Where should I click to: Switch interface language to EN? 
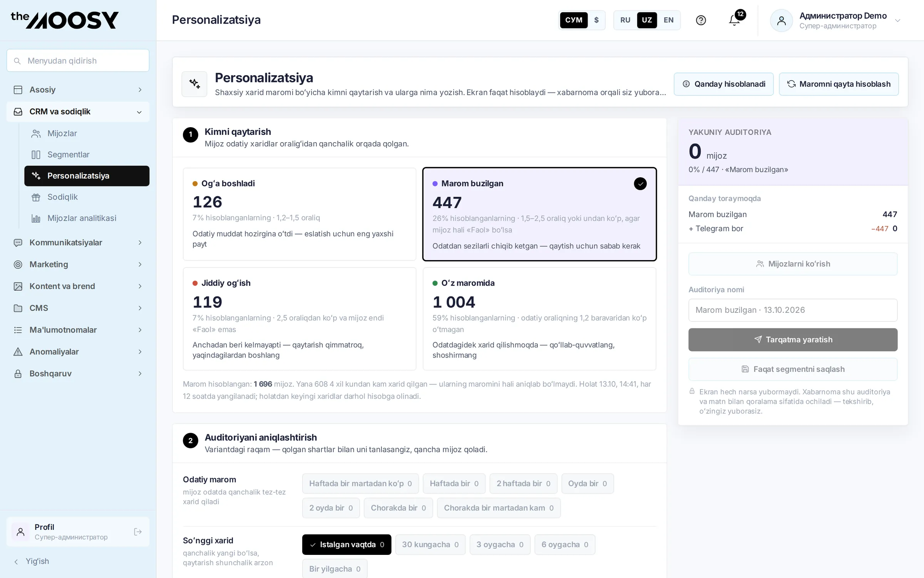point(669,20)
